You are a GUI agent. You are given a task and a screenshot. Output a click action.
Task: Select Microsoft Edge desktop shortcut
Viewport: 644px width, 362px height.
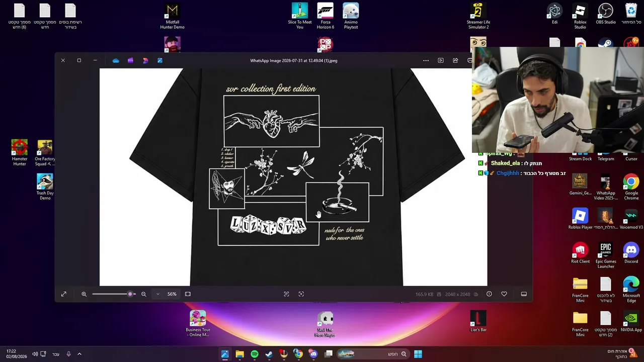click(631, 290)
